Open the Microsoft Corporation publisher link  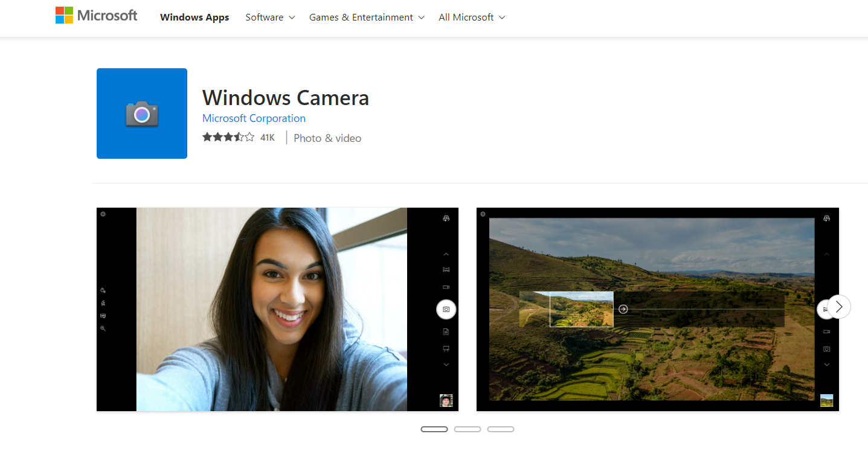[254, 118]
